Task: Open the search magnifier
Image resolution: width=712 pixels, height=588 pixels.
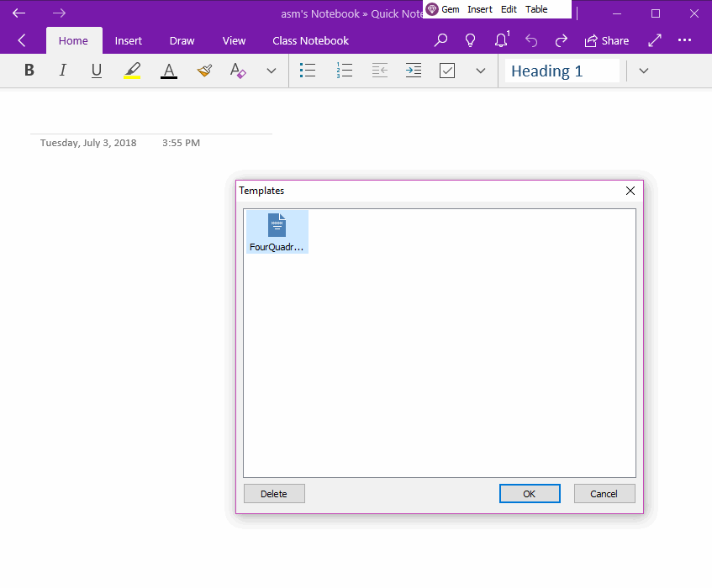Action: (x=440, y=40)
